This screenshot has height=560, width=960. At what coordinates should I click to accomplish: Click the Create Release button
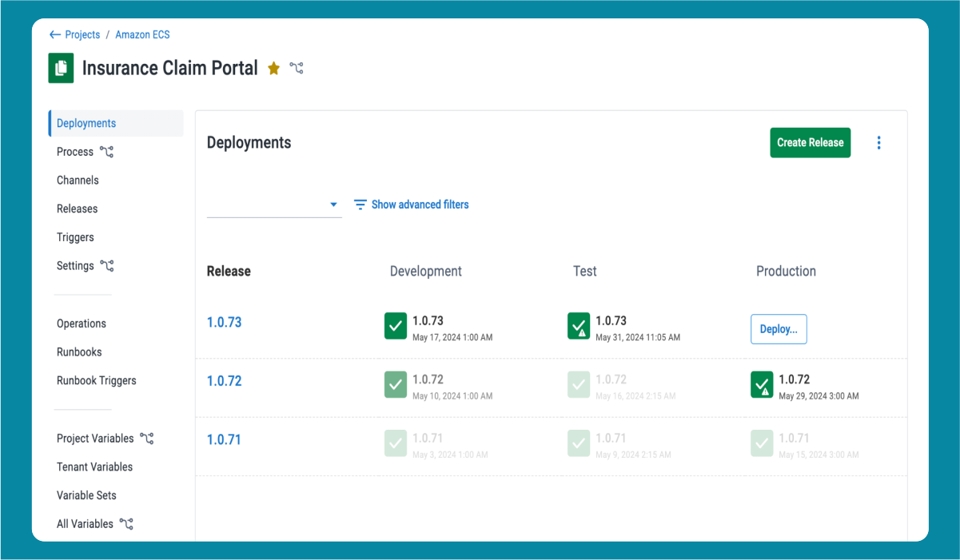(810, 142)
